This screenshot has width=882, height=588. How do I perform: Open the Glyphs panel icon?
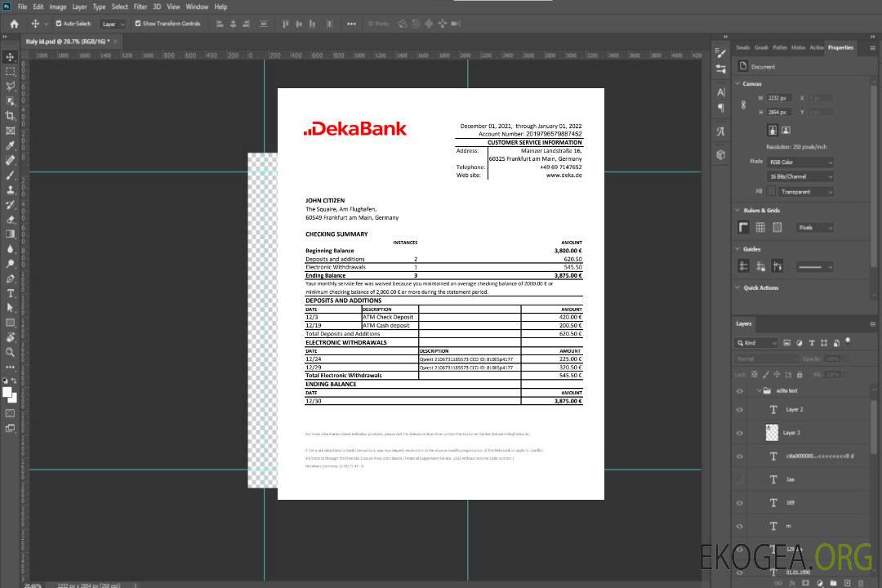[720, 131]
